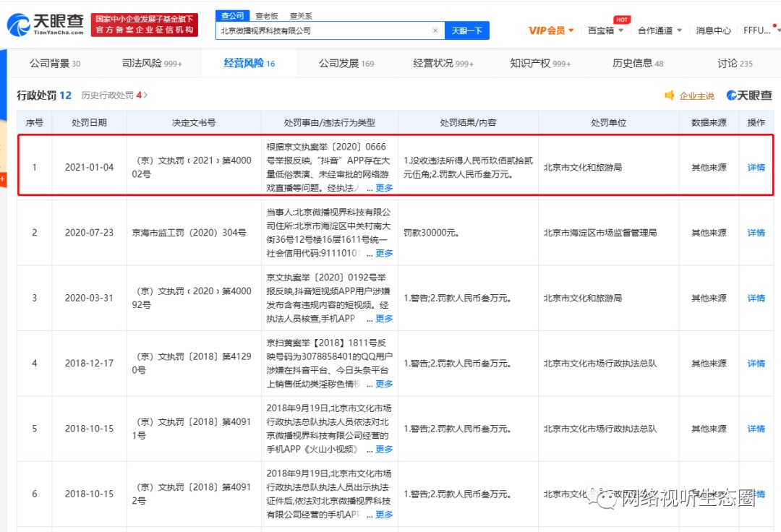
Task: Expand the 百宝箱 menu
Action: click(x=605, y=30)
